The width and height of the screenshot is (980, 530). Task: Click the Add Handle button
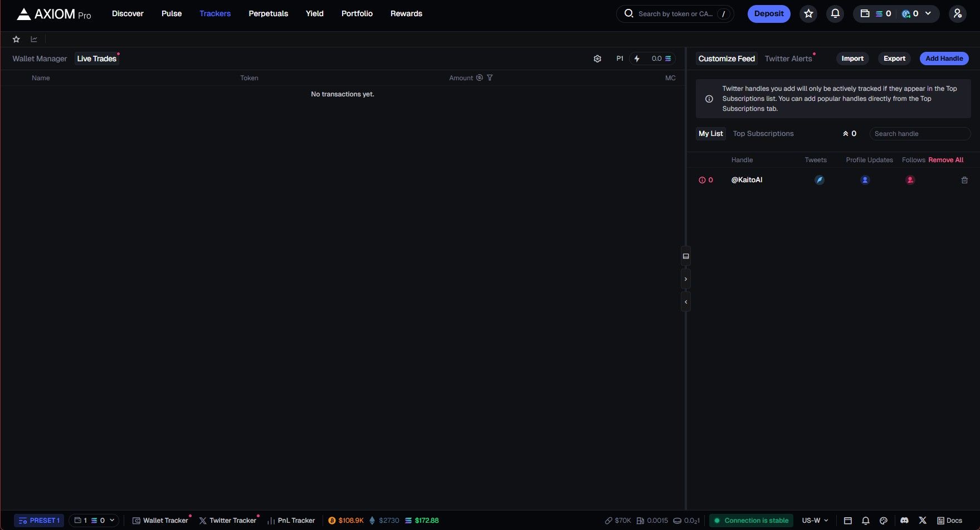[944, 59]
